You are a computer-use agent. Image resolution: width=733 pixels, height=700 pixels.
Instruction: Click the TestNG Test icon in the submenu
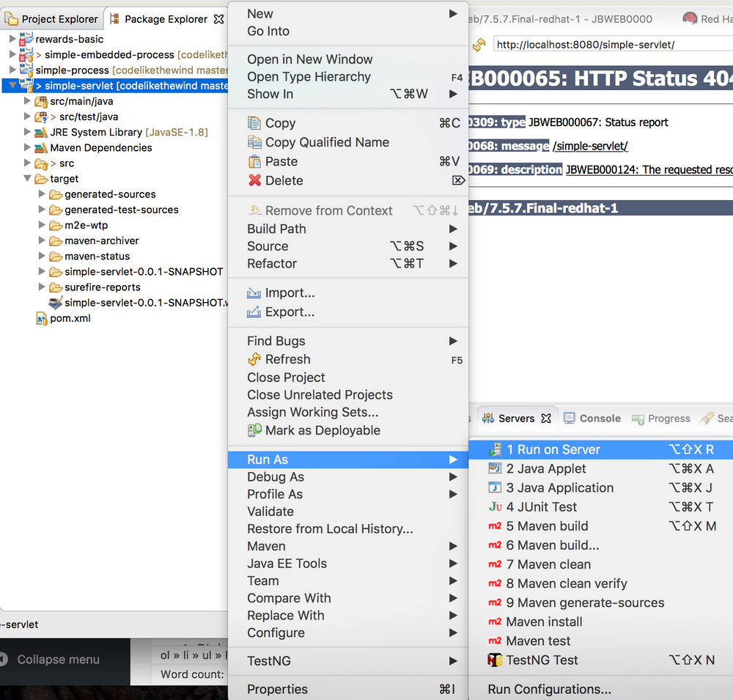click(x=494, y=660)
